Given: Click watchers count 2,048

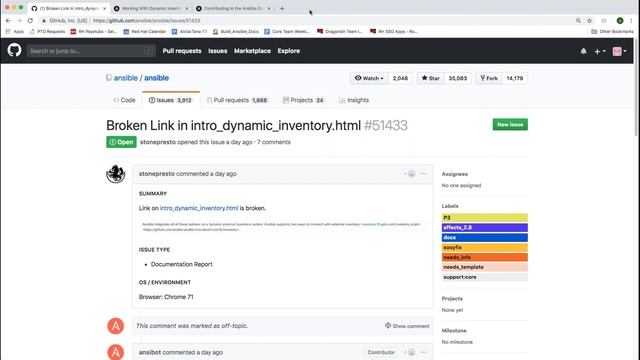Looking at the screenshot, I should point(400,78).
